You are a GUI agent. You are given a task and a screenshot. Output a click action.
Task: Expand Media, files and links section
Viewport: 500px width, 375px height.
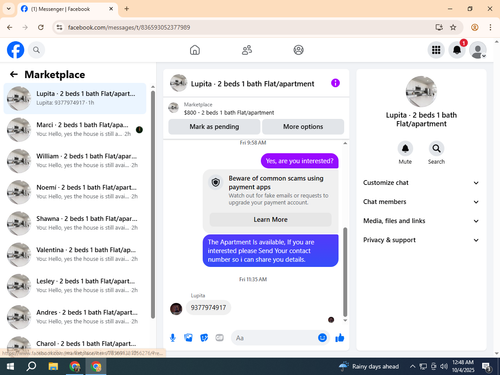421,221
